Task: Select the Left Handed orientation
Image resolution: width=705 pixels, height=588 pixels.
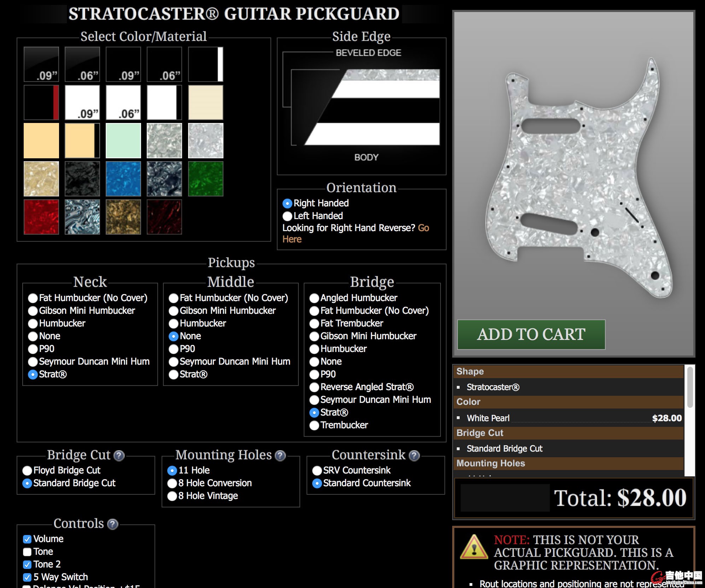Action: 287,216
